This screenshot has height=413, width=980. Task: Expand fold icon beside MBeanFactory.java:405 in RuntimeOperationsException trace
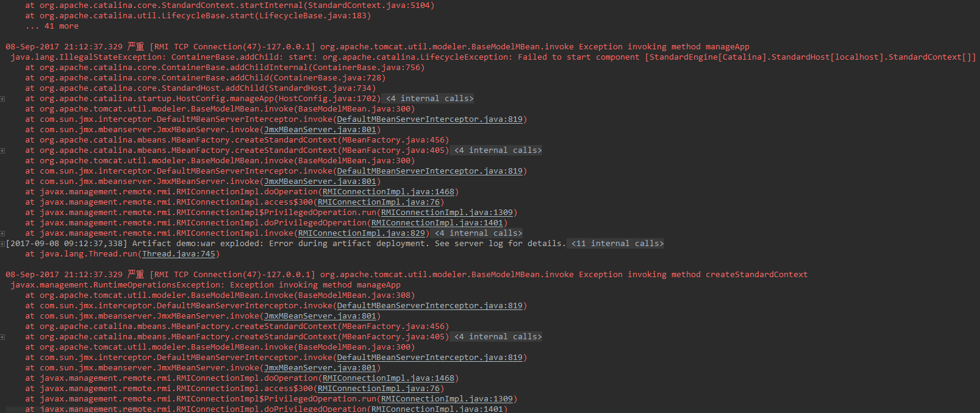2,337
